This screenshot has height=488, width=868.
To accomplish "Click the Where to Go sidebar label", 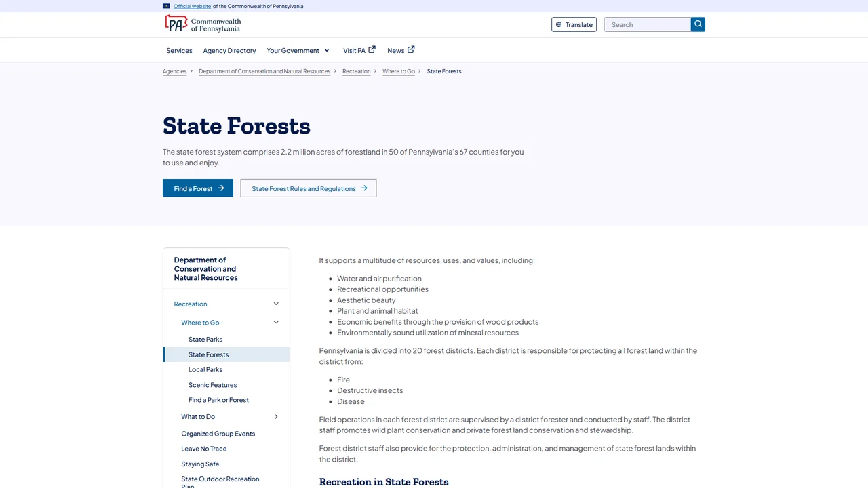I will 200,323.
